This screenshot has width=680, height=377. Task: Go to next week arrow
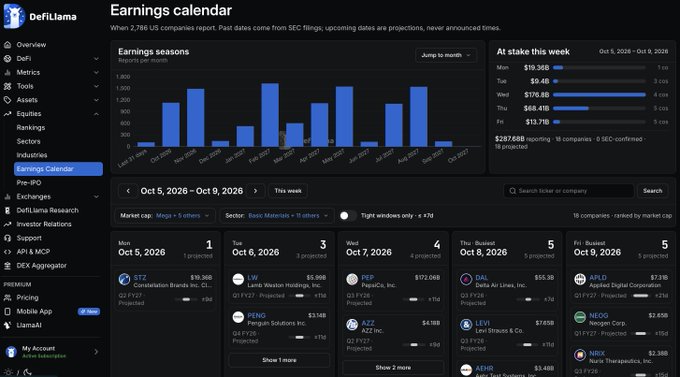(255, 191)
